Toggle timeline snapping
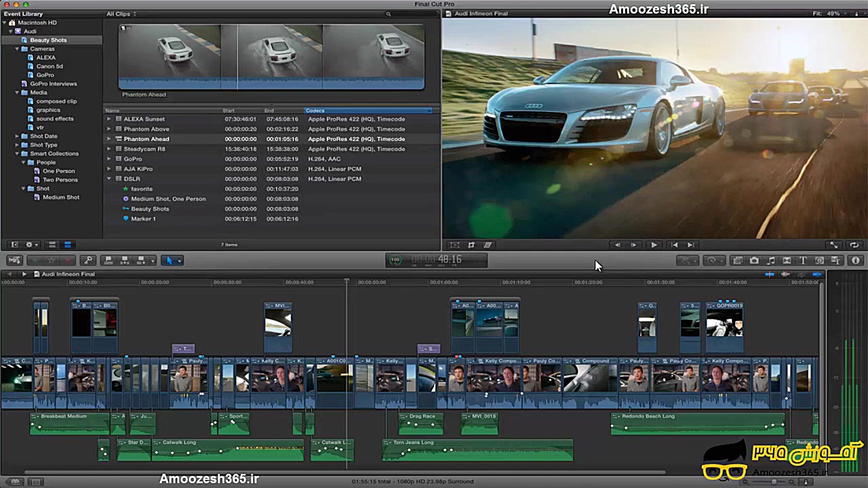Image resolution: width=868 pixels, height=488 pixels. tap(817, 274)
